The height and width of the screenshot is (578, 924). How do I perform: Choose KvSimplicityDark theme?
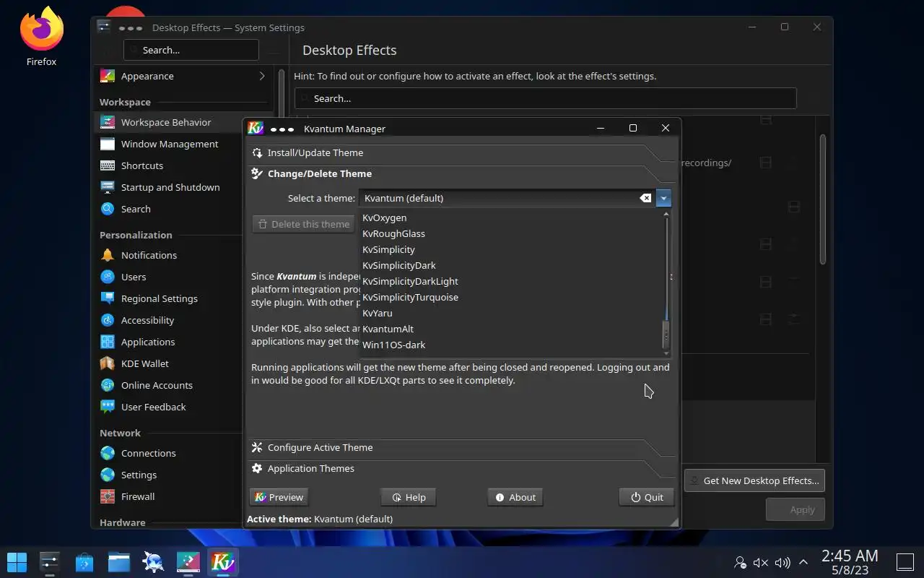click(511, 265)
